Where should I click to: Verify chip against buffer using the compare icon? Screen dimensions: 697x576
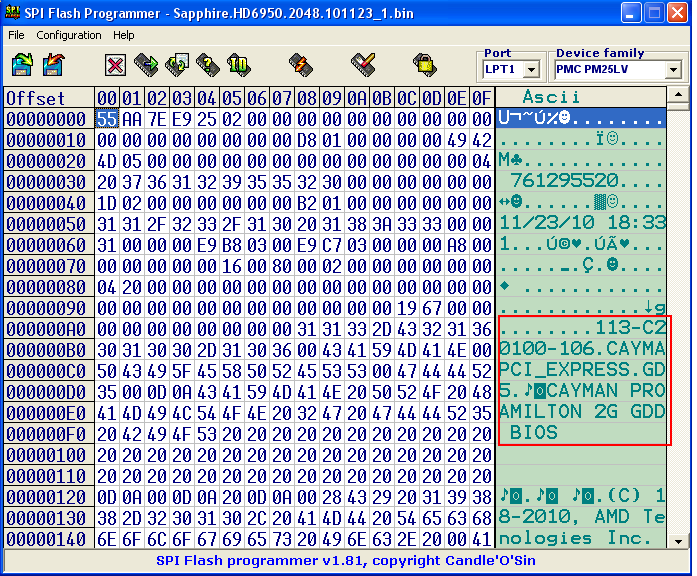[177, 65]
